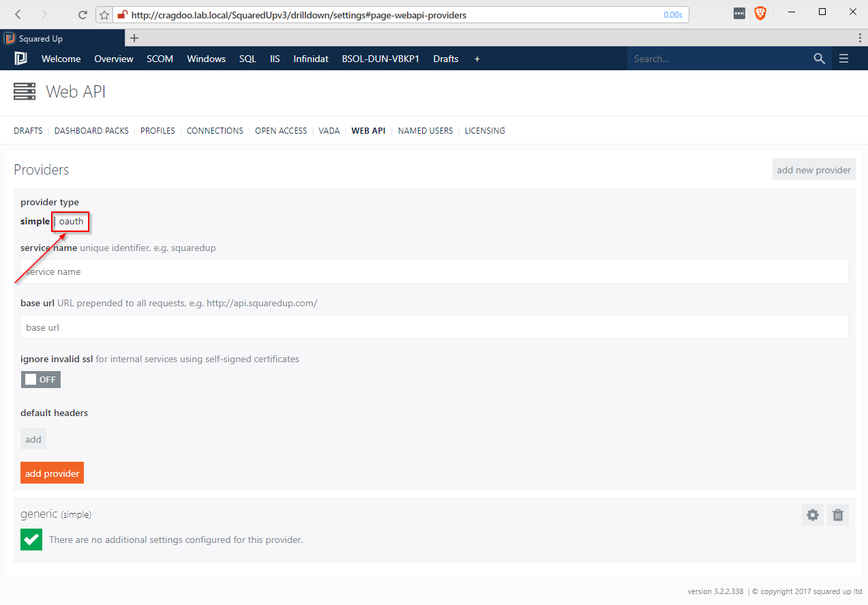Viewport: 868px width, 605px height.
Task: Open the browser vertical dots menu
Action: tap(860, 38)
